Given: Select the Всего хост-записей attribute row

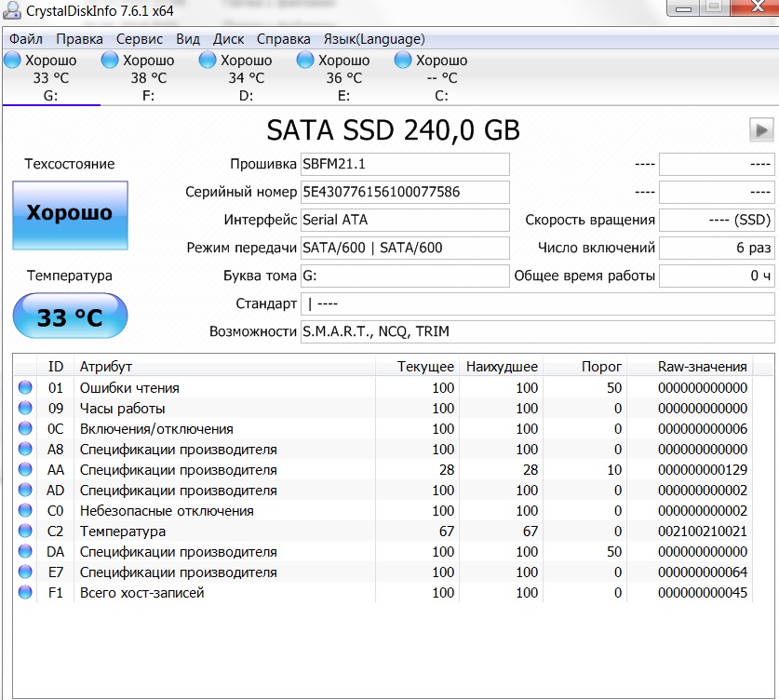Looking at the screenshot, I should pos(383,593).
